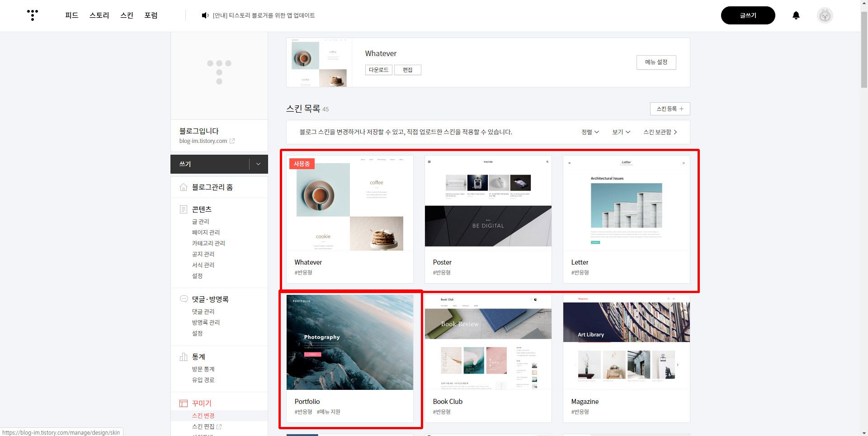Select the Portfolio skin thumbnail
868x436 pixels.
click(x=350, y=342)
